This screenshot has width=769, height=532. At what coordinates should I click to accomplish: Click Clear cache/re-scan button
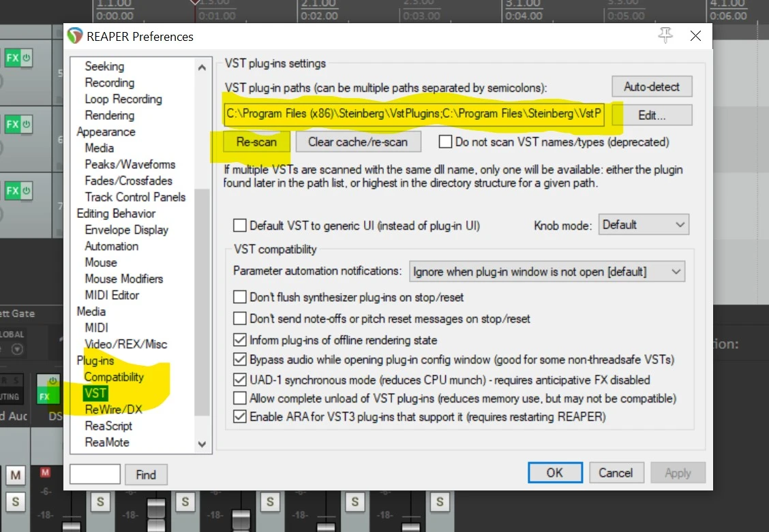[x=358, y=142]
